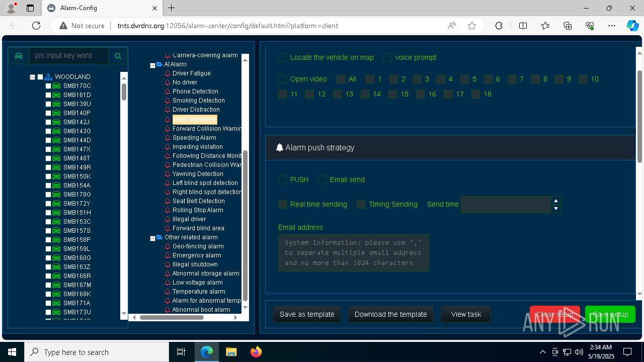This screenshot has width=644, height=362.
Task: Check the Open video option
Action: pos(282,79)
